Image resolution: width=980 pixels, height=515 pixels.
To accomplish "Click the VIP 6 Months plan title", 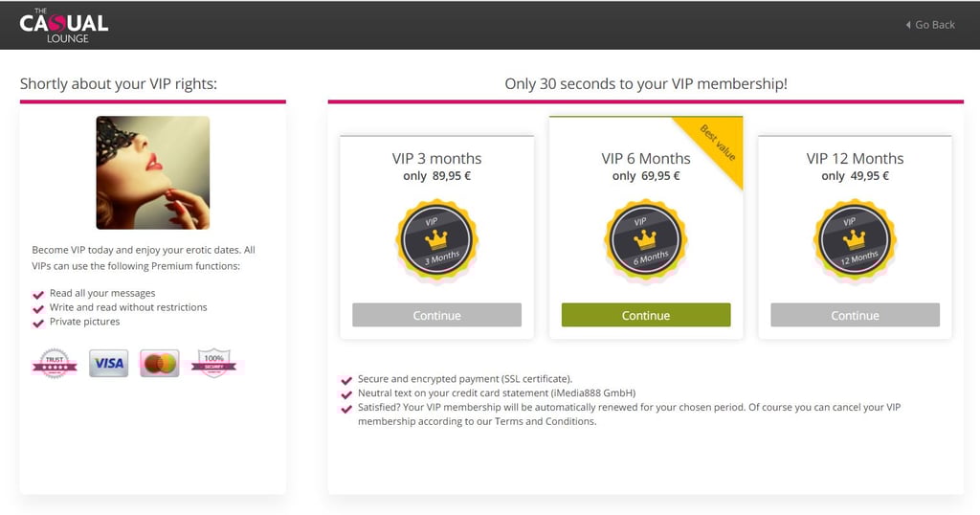I will click(x=646, y=158).
